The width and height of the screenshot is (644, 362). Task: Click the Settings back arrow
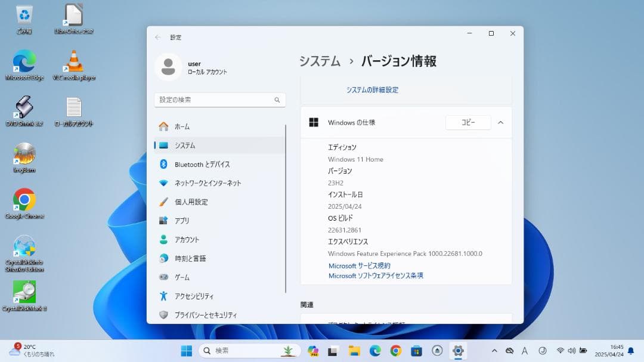[157, 37]
